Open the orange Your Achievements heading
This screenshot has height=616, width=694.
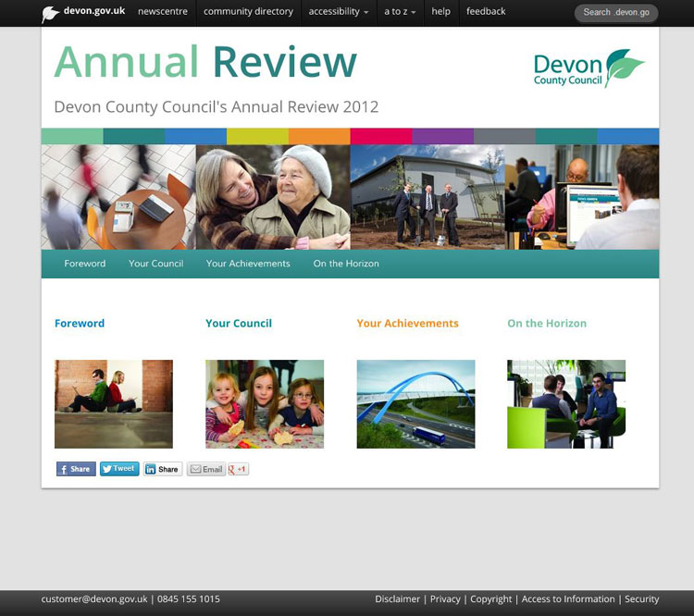pos(408,323)
